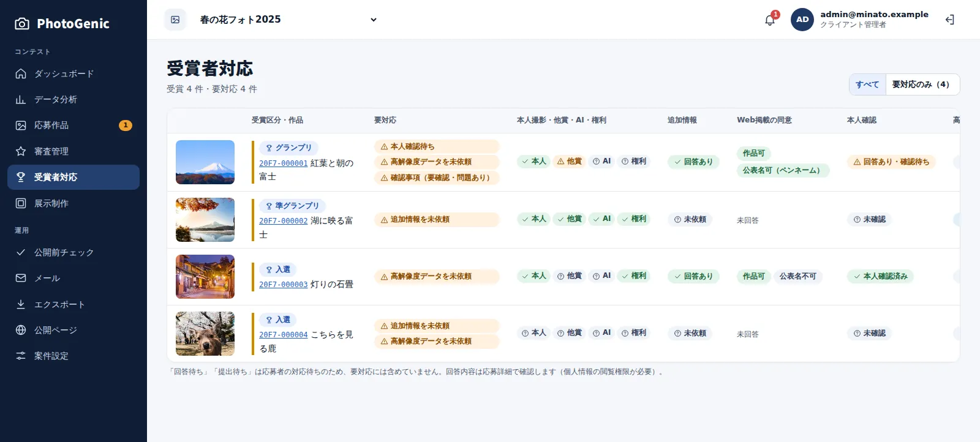Open the notification bell
This screenshot has width=980, height=442.
pos(770,20)
